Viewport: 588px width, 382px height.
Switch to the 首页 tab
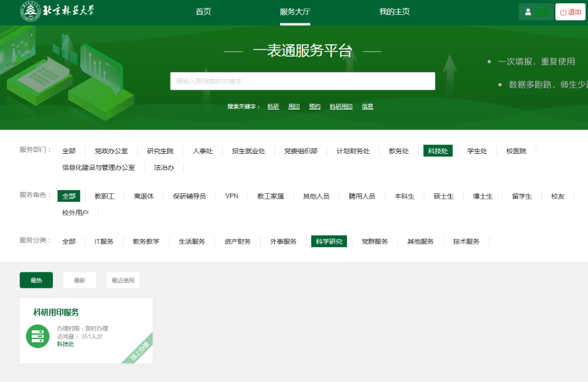click(x=203, y=12)
